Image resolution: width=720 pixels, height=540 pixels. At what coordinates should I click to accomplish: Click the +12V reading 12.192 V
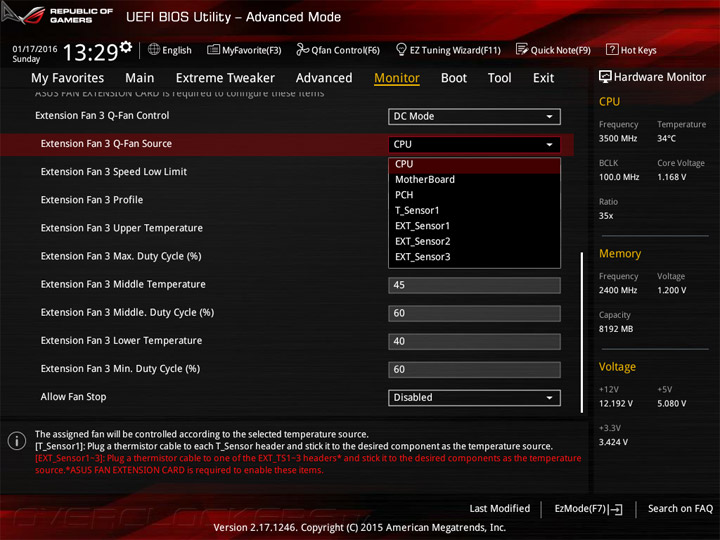(616, 404)
